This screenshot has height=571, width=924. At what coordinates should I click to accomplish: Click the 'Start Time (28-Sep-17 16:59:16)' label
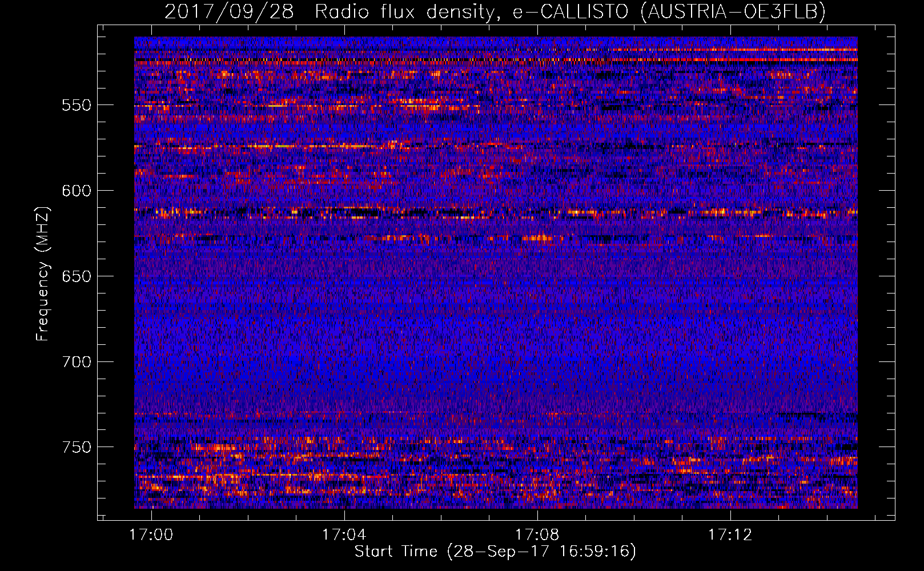coord(495,552)
